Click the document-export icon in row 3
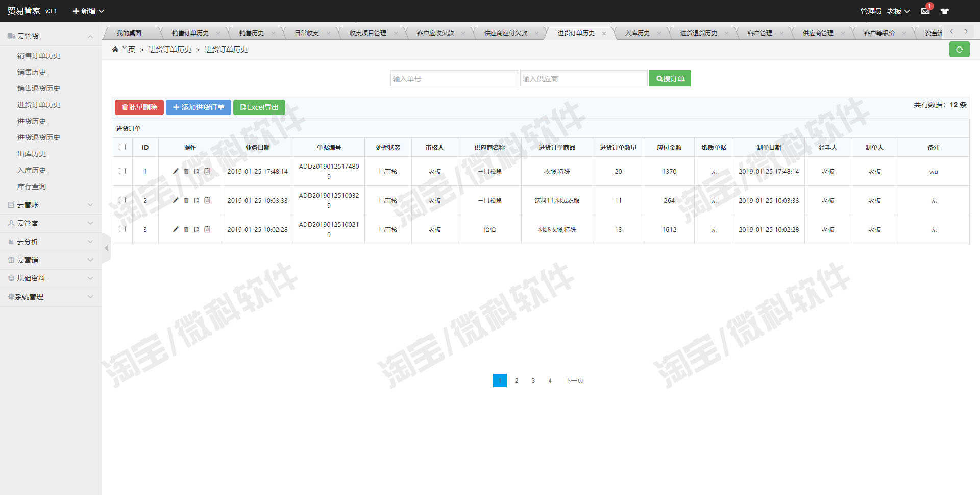This screenshot has height=495, width=980. [197, 229]
